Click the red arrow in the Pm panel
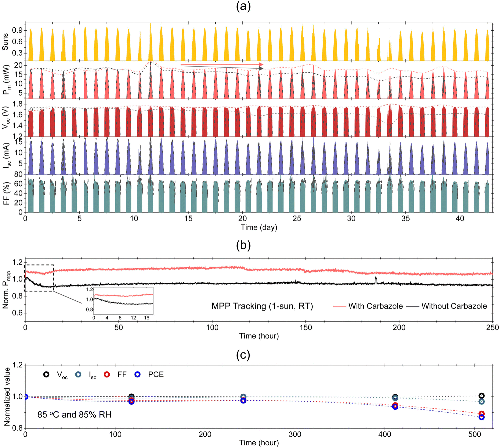 [x=222, y=64]
